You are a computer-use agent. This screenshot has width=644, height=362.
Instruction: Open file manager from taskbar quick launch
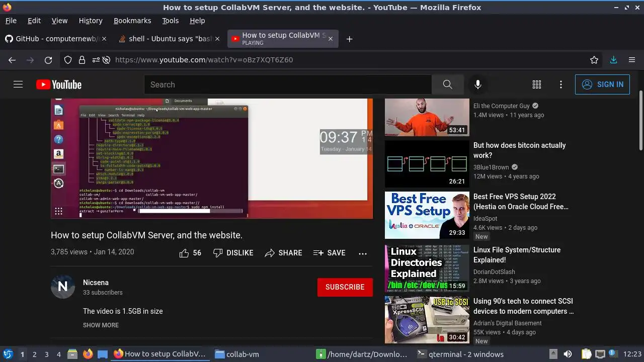pyautogui.click(x=72, y=354)
